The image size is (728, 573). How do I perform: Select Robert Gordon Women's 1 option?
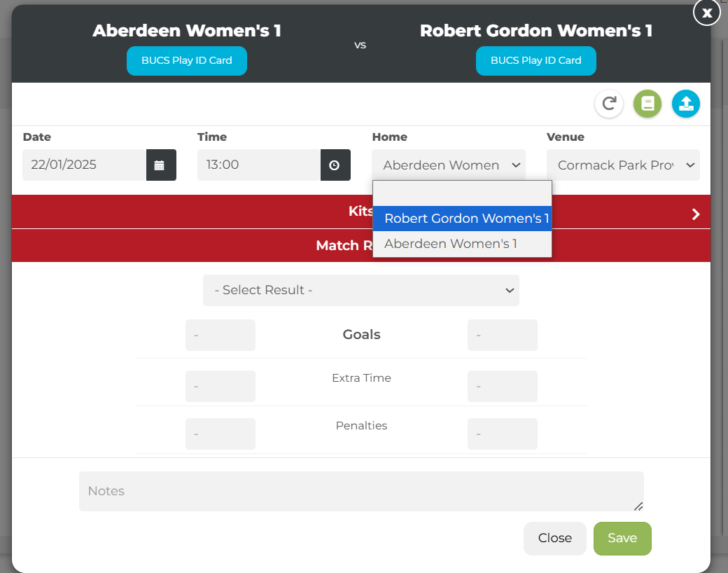[463, 219]
